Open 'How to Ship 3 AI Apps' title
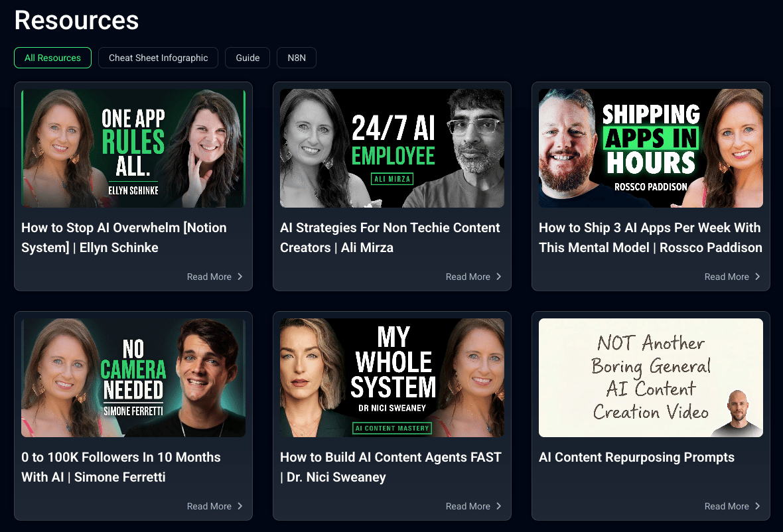This screenshot has height=532, width=783. [651, 237]
